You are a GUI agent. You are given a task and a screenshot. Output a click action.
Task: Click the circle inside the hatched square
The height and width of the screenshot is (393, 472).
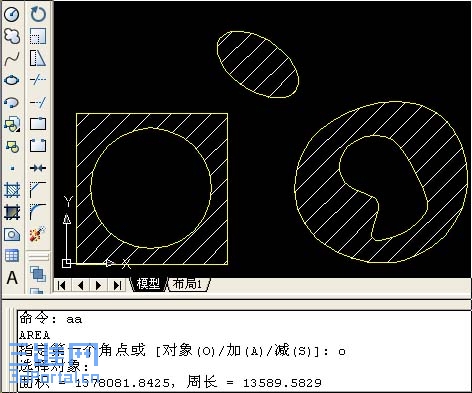(x=151, y=188)
